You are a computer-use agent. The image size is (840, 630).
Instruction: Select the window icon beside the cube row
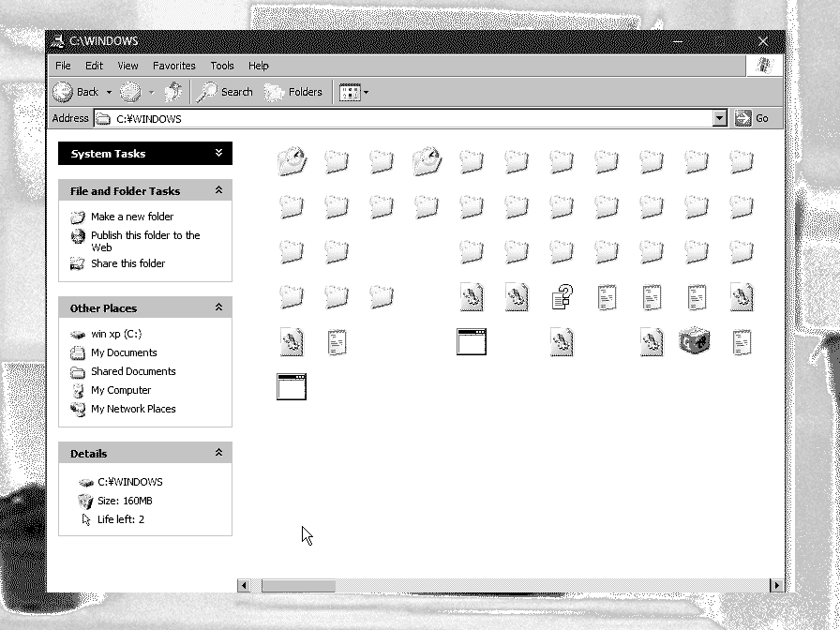[472, 342]
